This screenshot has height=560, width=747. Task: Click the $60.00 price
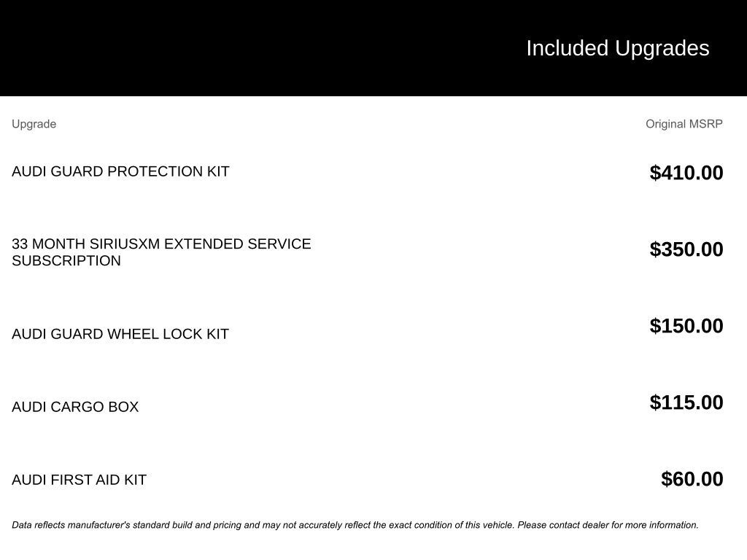[692, 479]
